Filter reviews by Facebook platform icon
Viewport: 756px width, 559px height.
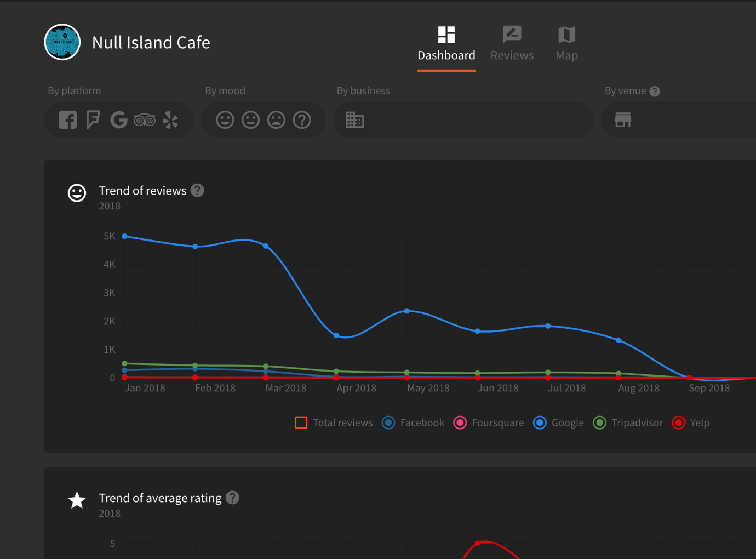(x=68, y=120)
